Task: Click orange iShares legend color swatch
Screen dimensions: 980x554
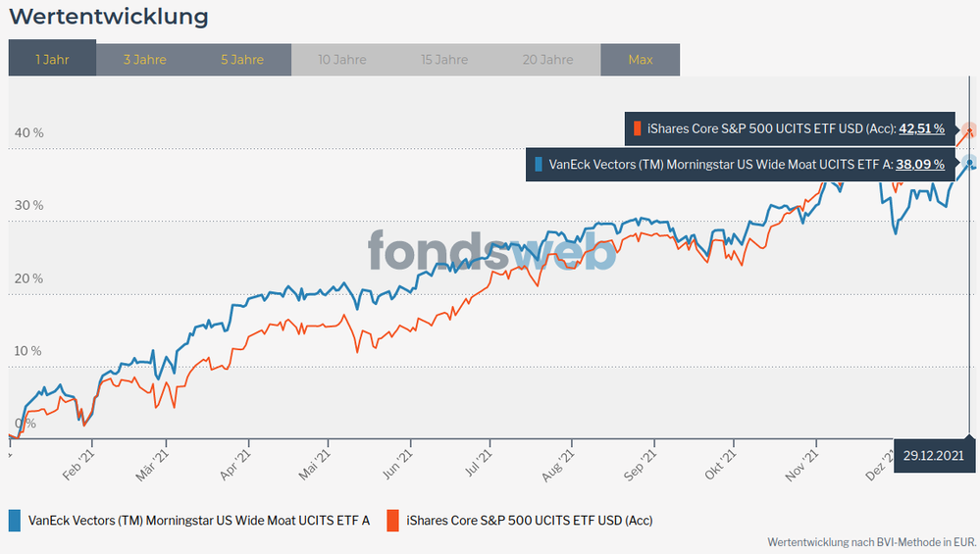Action: tap(392, 520)
